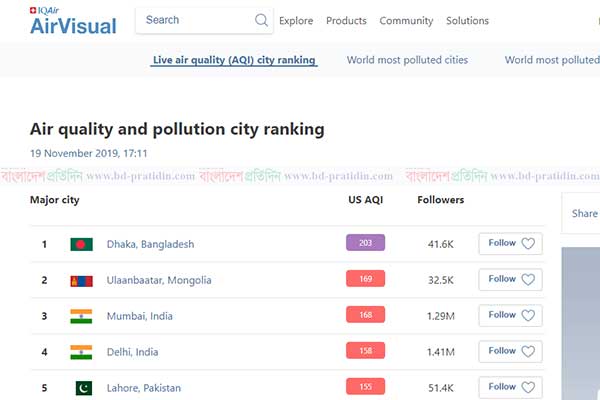
Task: Open the Community menu
Action: [x=406, y=21]
